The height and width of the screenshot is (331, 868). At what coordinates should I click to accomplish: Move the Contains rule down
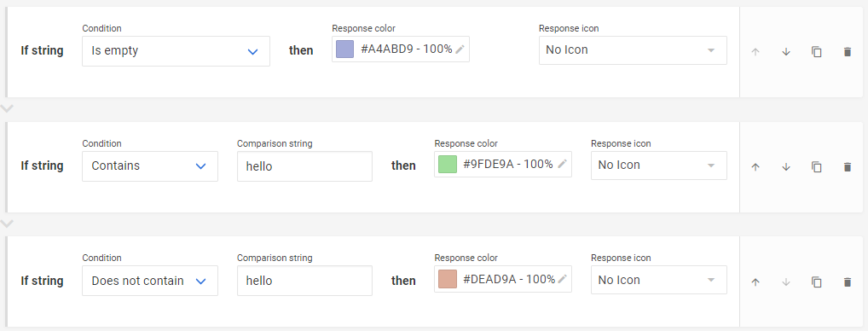[x=785, y=166]
